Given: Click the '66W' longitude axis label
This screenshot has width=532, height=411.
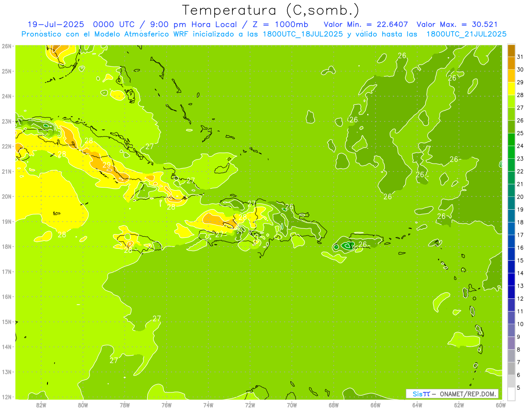Looking at the screenshot, I should [x=375, y=405].
